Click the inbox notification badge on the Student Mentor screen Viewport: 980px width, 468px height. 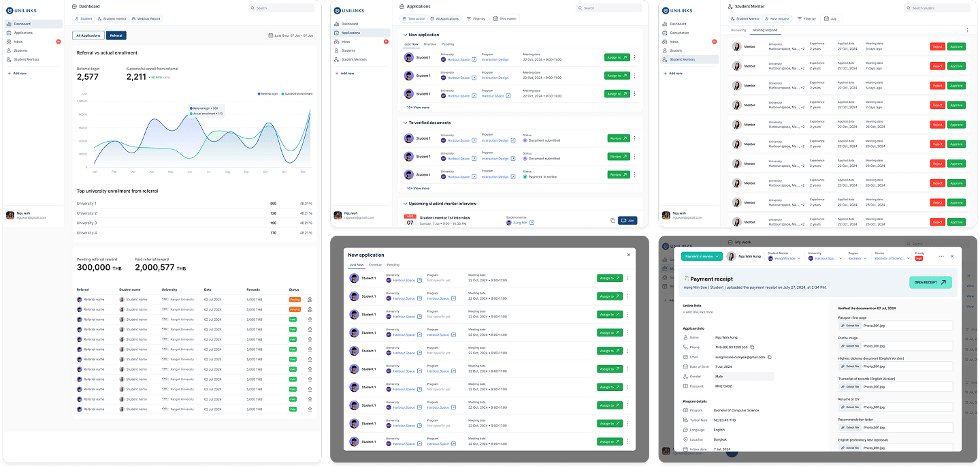tap(713, 42)
